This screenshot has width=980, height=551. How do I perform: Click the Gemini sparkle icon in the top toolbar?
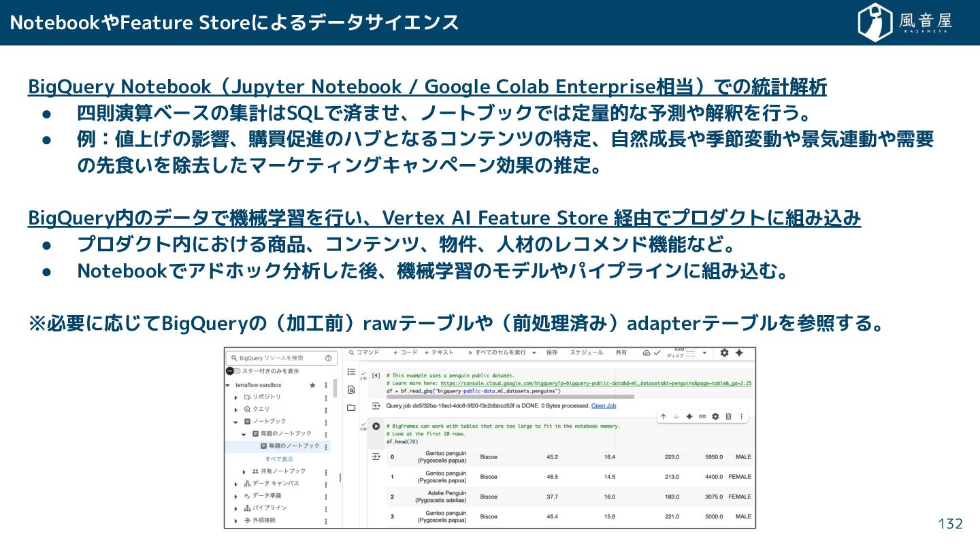pos(739,353)
